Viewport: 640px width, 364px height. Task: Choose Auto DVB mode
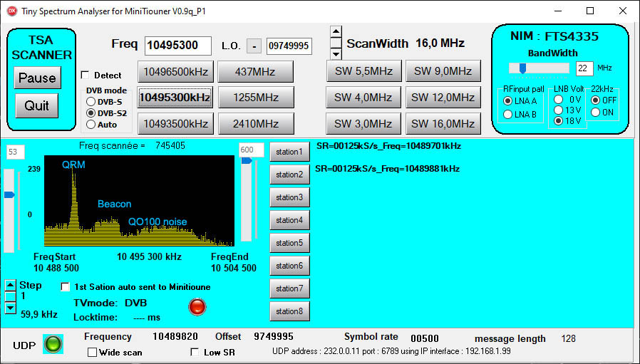(x=91, y=125)
